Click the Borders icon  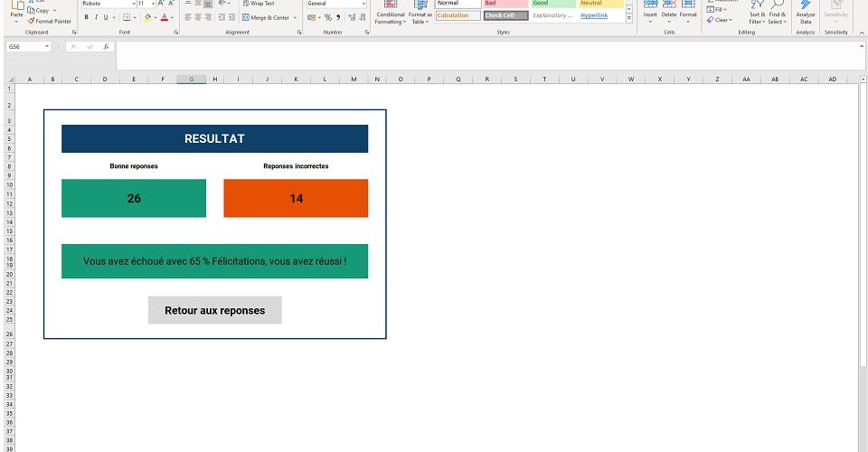click(127, 18)
